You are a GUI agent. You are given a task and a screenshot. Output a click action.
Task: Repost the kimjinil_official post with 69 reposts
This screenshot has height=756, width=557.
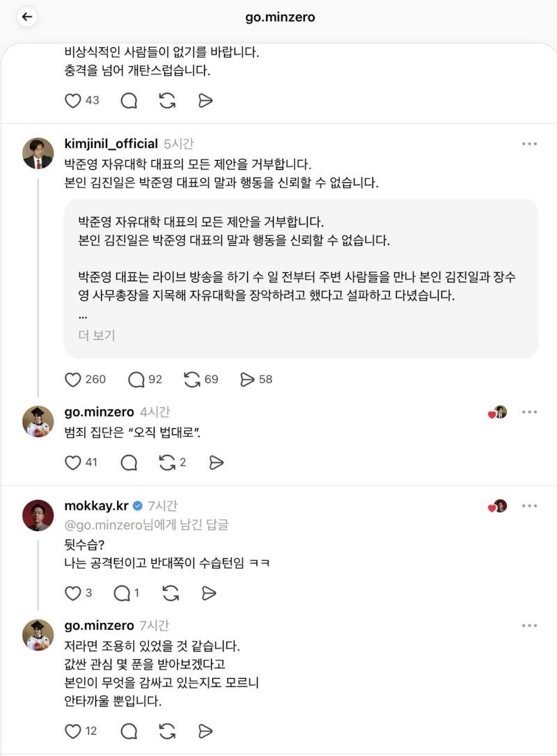pos(191,379)
